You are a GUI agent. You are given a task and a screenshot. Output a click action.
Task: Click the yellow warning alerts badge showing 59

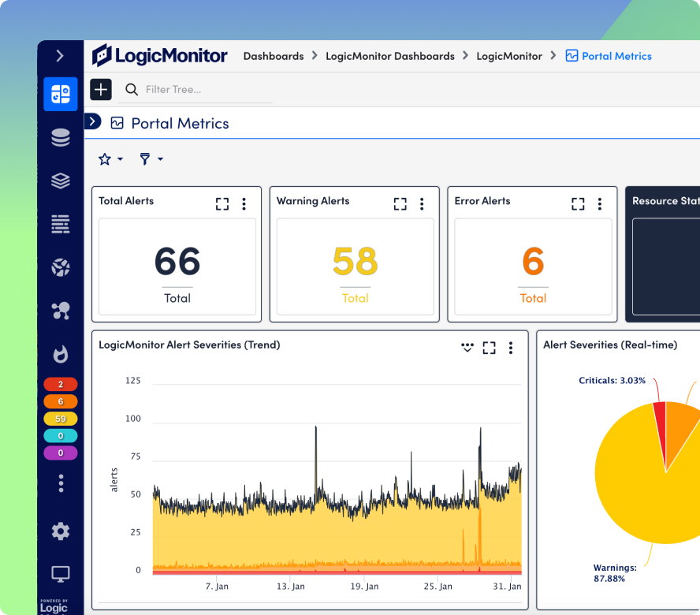click(61, 419)
